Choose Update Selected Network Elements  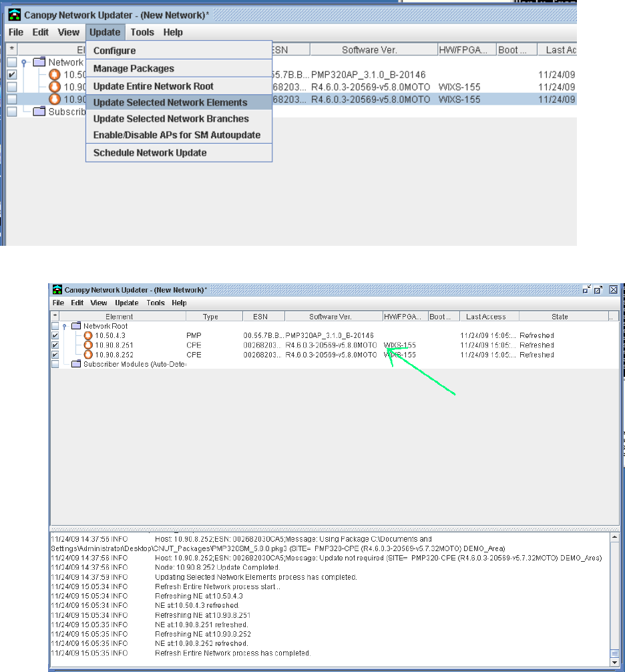coord(179,102)
